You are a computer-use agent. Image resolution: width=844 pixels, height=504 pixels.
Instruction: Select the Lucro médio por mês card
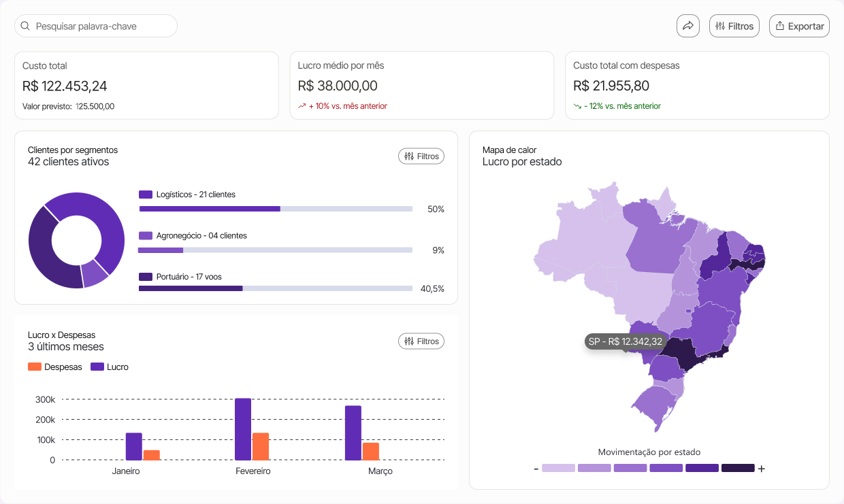[422, 86]
